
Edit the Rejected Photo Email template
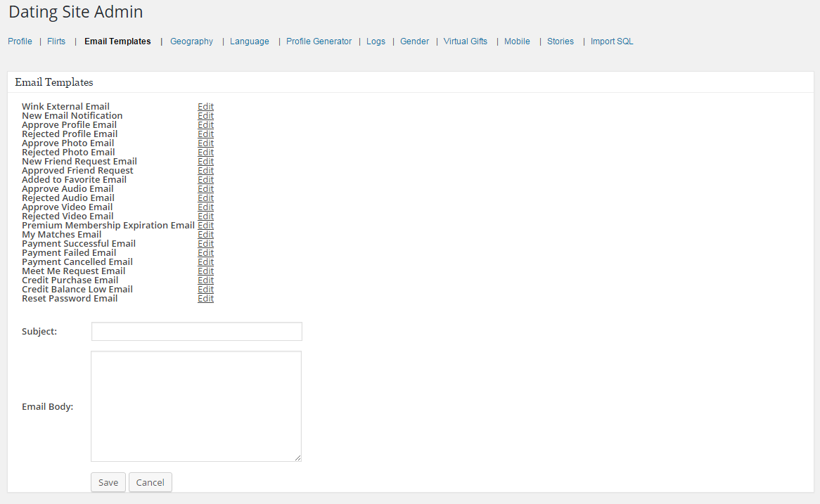coord(205,152)
